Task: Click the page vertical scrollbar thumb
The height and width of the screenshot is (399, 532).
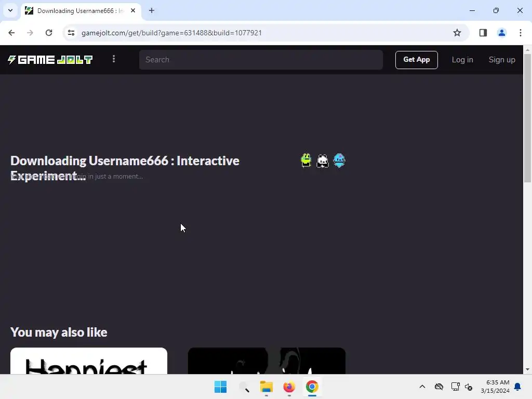Action: (528, 118)
